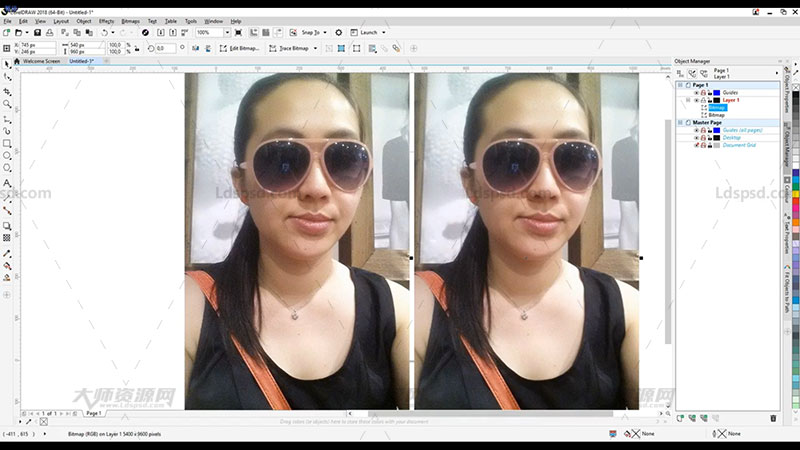Hide the Guides layer with its eye icon
The image size is (800, 450).
[x=696, y=93]
